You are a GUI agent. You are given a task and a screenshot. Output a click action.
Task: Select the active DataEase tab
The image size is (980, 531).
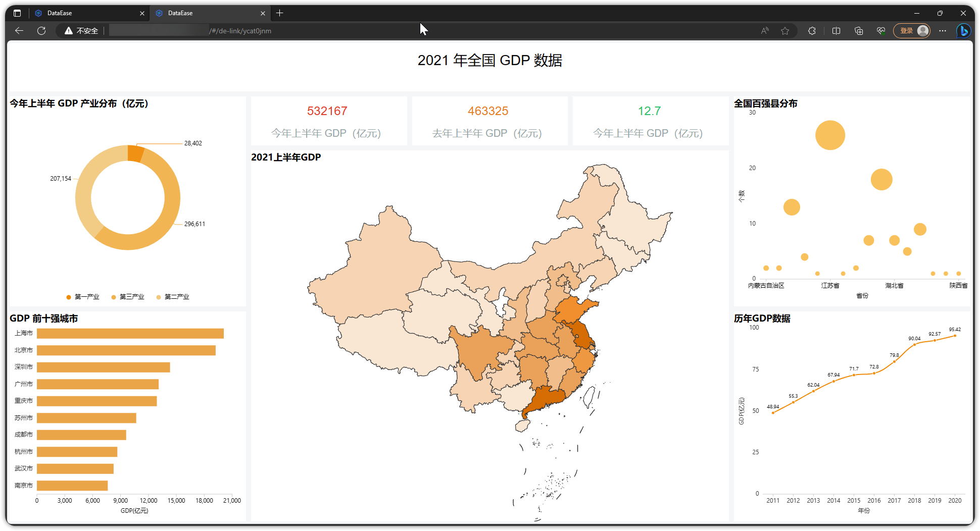179,13
